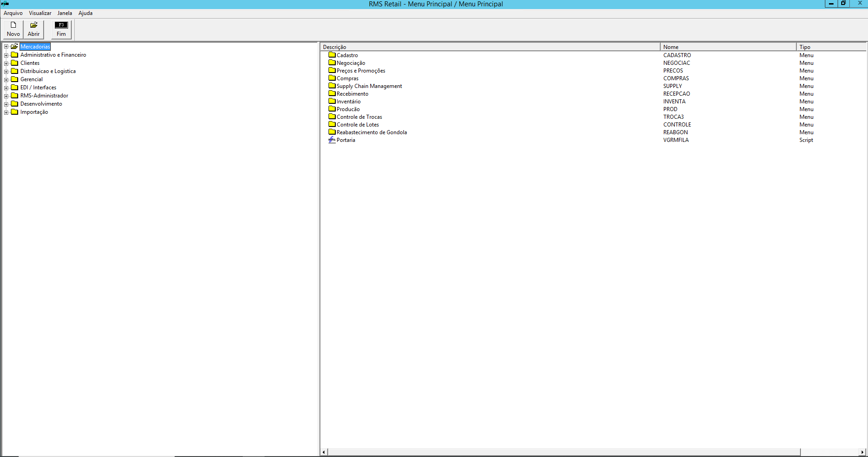Click the Portaria script icon
Screen dimensions: 868x457
tap(332, 140)
